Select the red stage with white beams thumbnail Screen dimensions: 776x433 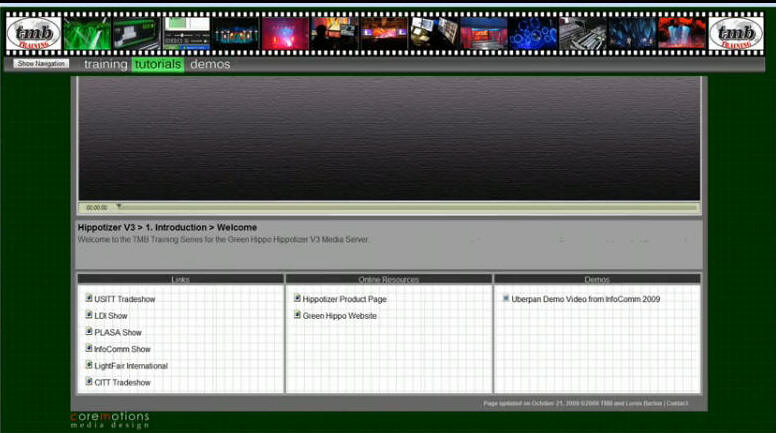682,34
